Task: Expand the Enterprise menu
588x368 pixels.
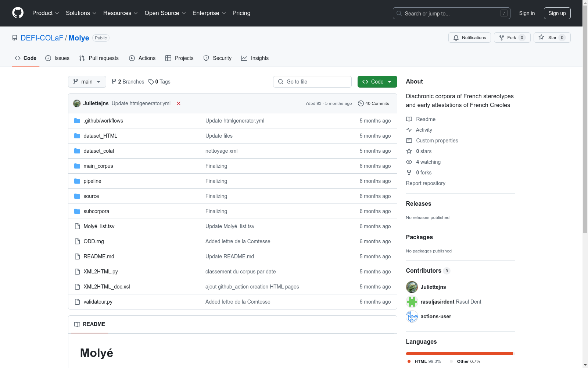Action: point(209,13)
